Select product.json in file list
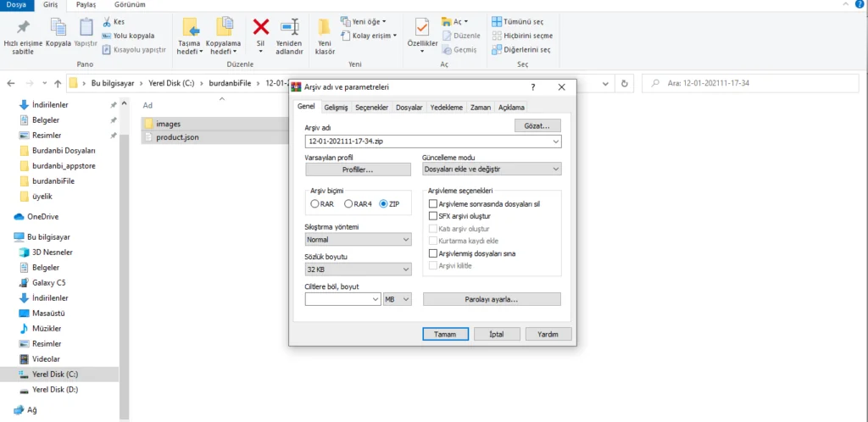The image size is (868, 422). pyautogui.click(x=177, y=136)
